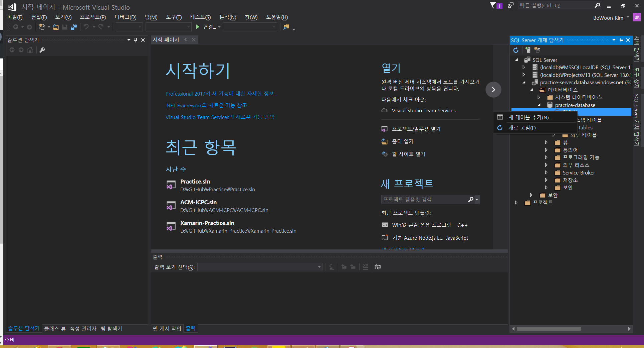Click the pin icon on Solution Explorer panel
Screen dimensions: 644x348
[x=136, y=40]
